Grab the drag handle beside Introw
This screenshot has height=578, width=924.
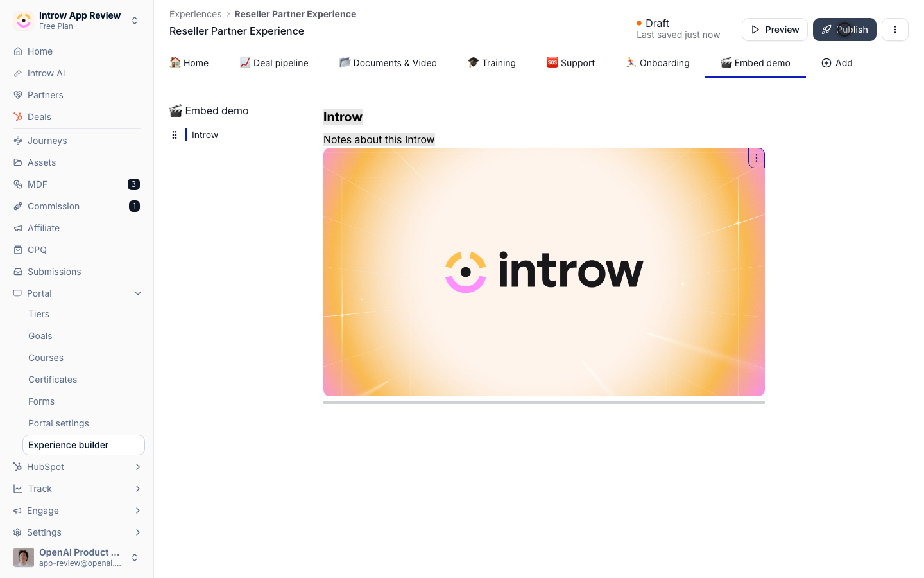click(175, 135)
